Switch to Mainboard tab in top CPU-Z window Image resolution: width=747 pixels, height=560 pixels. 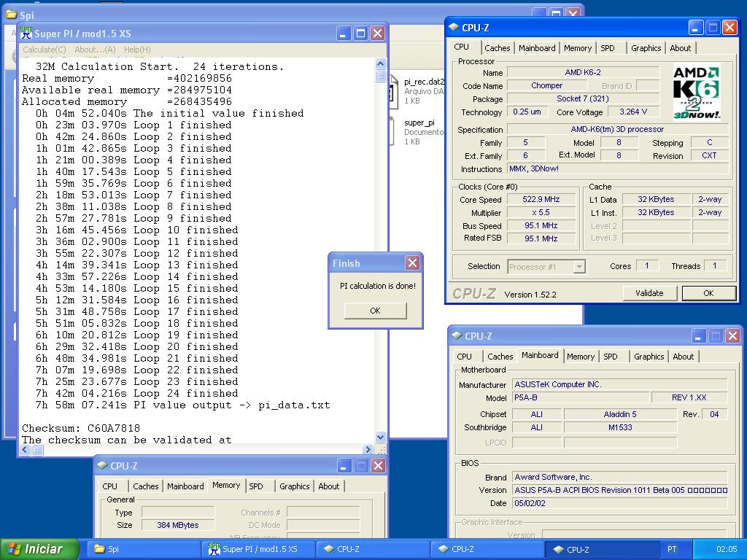pyautogui.click(x=537, y=48)
